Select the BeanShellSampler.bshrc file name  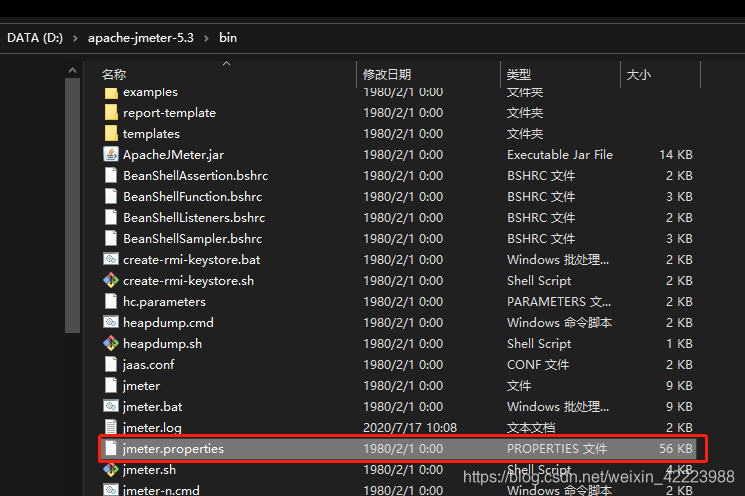point(192,238)
